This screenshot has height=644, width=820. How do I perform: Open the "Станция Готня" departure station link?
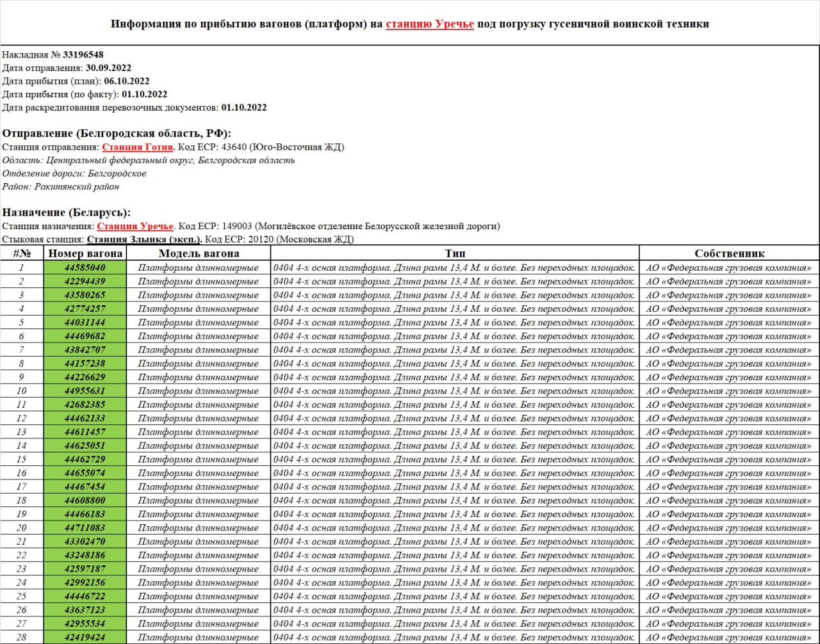click(x=138, y=147)
